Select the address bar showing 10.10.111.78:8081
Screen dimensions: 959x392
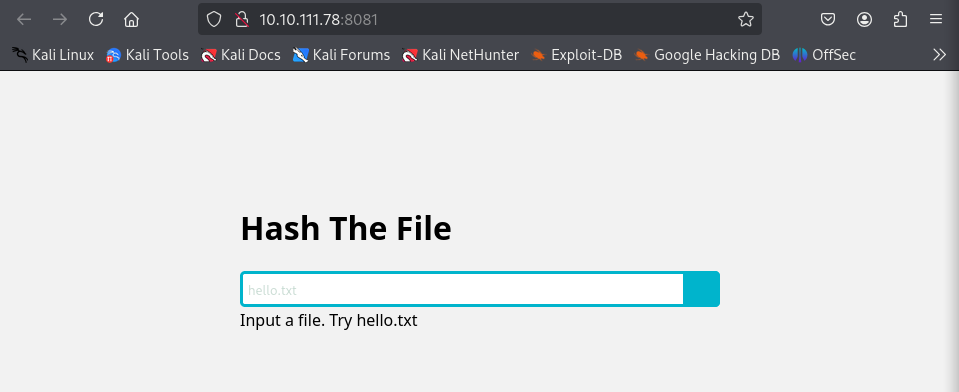coord(489,20)
